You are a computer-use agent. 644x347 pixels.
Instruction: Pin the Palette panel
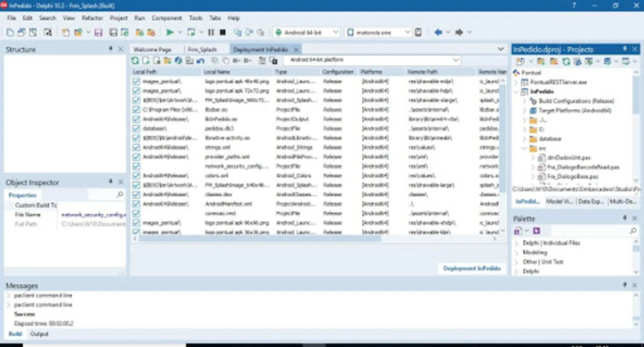(625, 218)
